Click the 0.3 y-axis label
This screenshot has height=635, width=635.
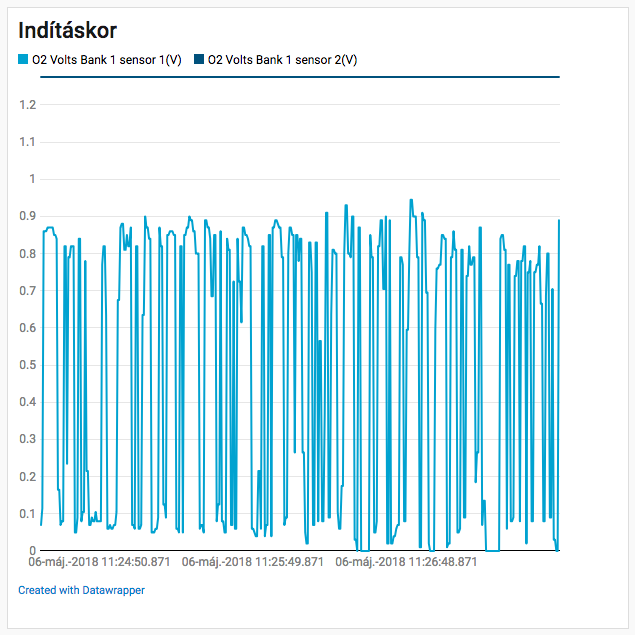(x=27, y=439)
